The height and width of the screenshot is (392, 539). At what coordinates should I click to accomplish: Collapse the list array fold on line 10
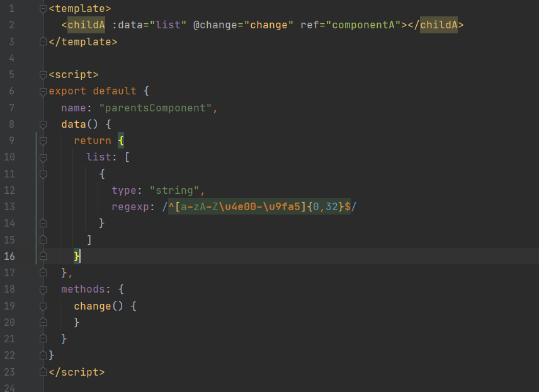point(43,157)
